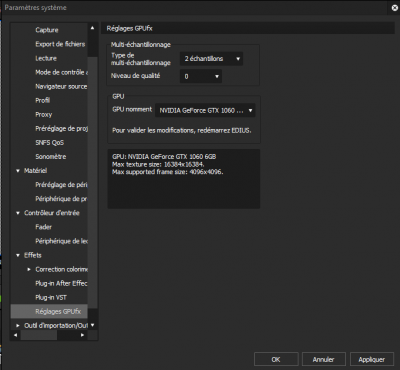Click the Réglages GPUfx panel header

[x=248, y=28]
